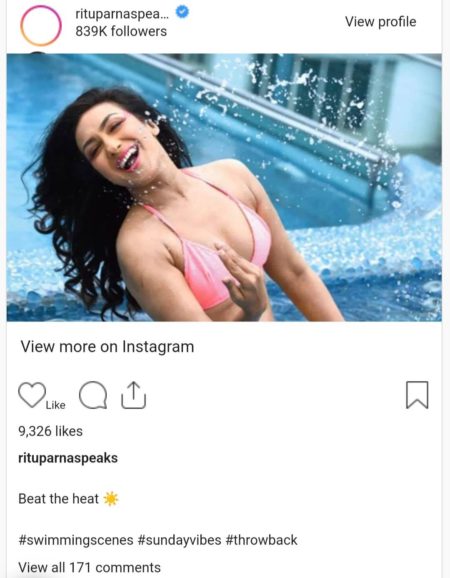This screenshot has width=450, height=578.
Task: Click the Beat the heat caption text
Action: [x=59, y=499]
